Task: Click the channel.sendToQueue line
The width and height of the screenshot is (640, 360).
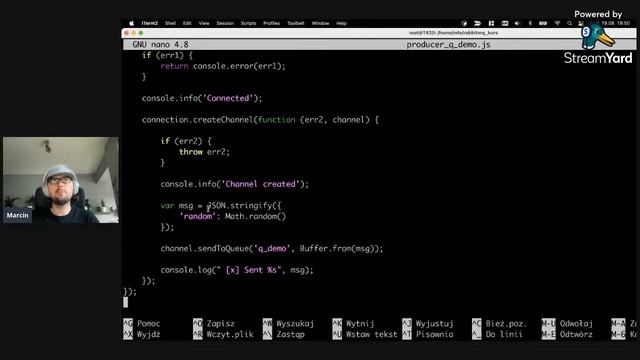Action: pyautogui.click(x=272, y=249)
